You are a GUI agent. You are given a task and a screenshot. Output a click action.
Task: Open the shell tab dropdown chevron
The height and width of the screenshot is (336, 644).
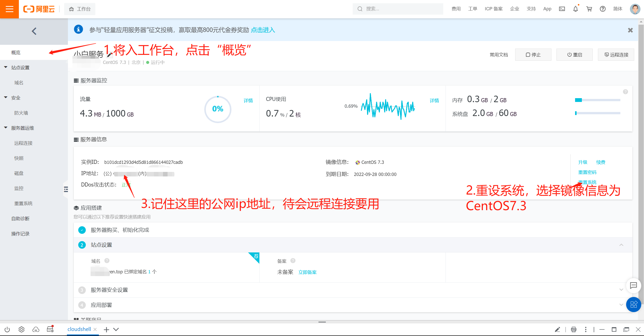point(116,329)
